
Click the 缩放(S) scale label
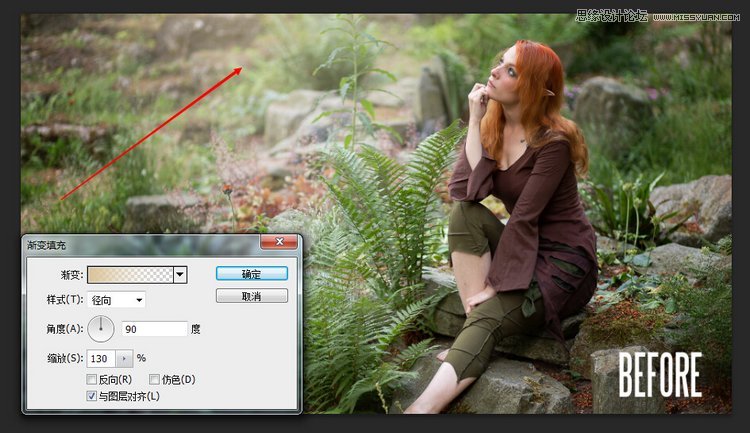(65, 358)
